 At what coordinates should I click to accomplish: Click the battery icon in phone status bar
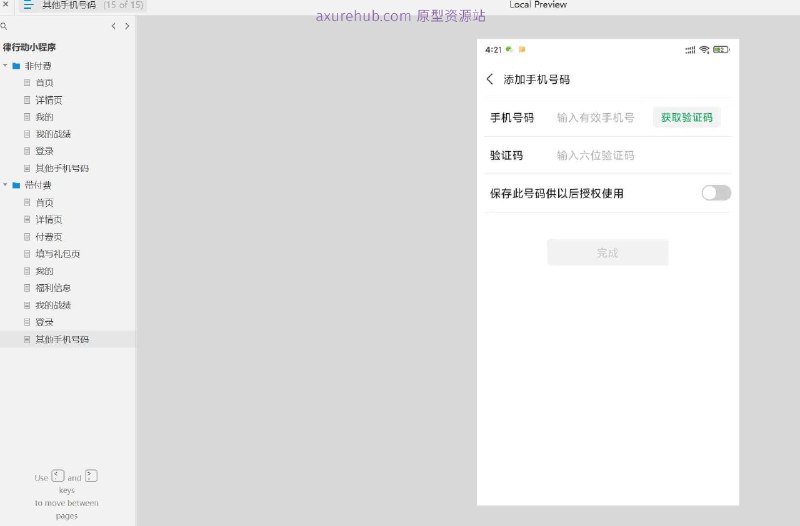click(721, 49)
